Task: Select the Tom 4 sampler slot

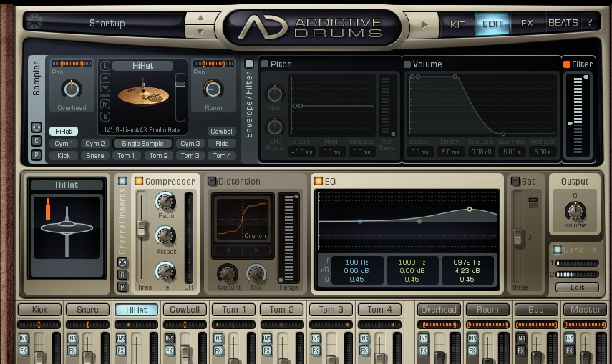Action: pos(222,156)
